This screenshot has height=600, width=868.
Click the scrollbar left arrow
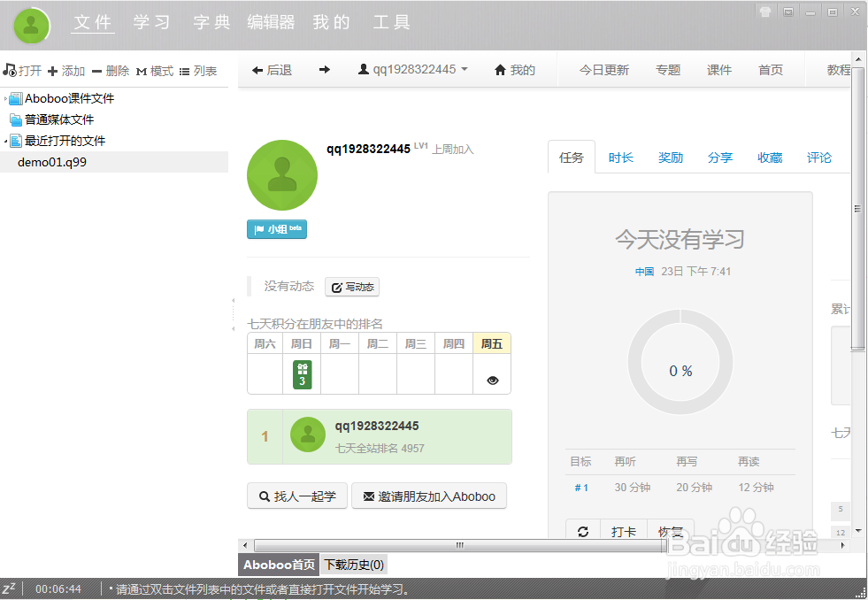(245, 546)
